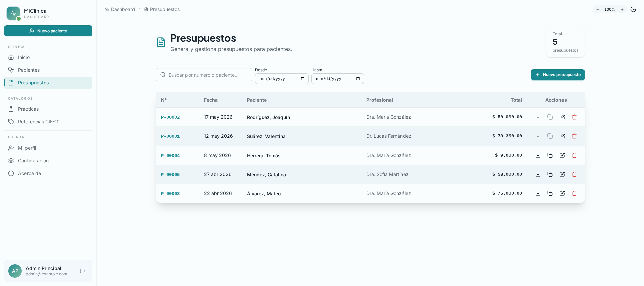Open budget link P-00003
The height and width of the screenshot is (286, 644).
pyautogui.click(x=170, y=194)
